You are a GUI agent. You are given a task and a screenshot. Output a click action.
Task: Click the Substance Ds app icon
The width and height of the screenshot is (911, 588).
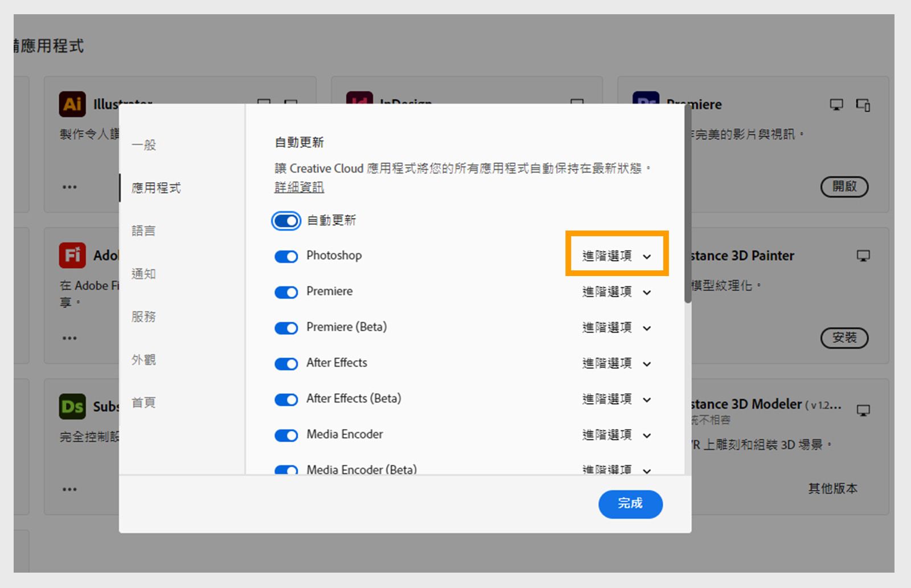pos(72,406)
